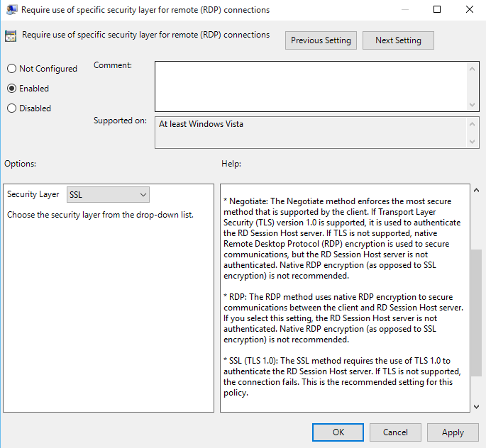
Task: Click the '* Negotiate:' help paragraph
Action: point(342,238)
